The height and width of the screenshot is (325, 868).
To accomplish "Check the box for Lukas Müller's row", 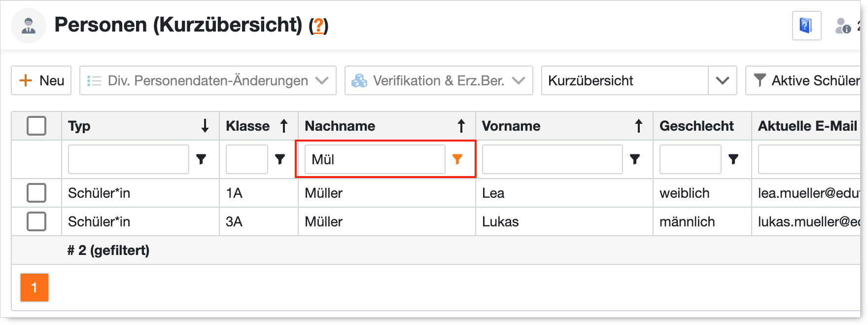I will click(x=36, y=221).
